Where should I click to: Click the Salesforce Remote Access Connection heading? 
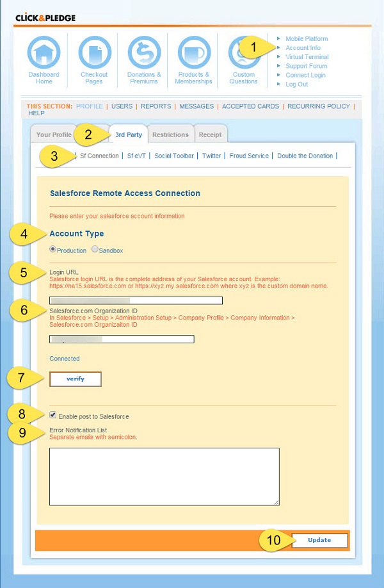(x=125, y=193)
